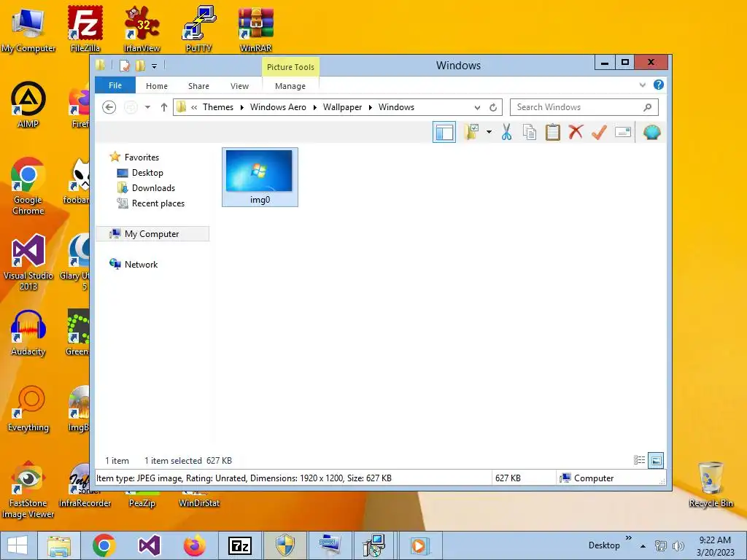
Task: Click the New folder quick access icon
Action: (140, 66)
